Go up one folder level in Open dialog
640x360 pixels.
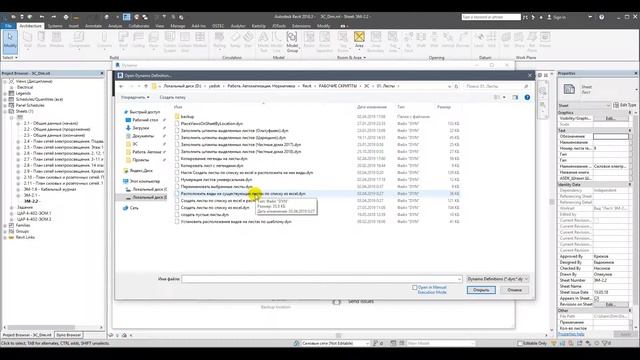pos(146,86)
